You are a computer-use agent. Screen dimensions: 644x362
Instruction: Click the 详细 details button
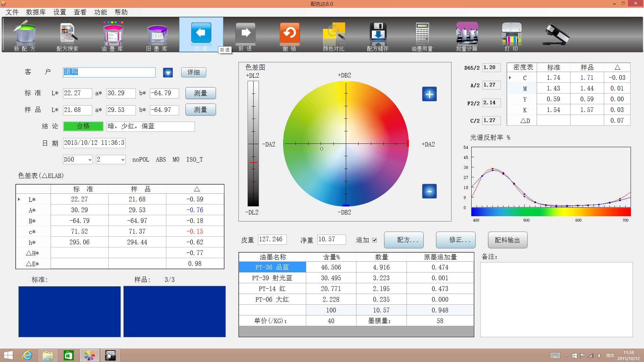point(194,72)
